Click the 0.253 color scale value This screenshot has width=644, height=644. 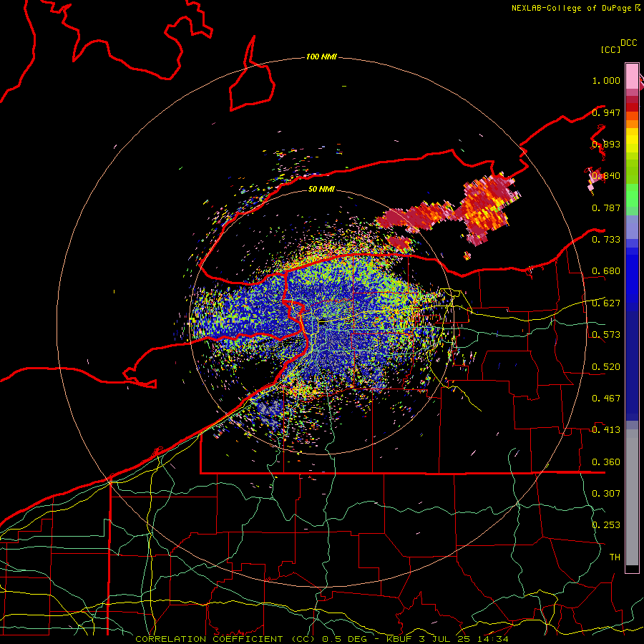[606, 525]
